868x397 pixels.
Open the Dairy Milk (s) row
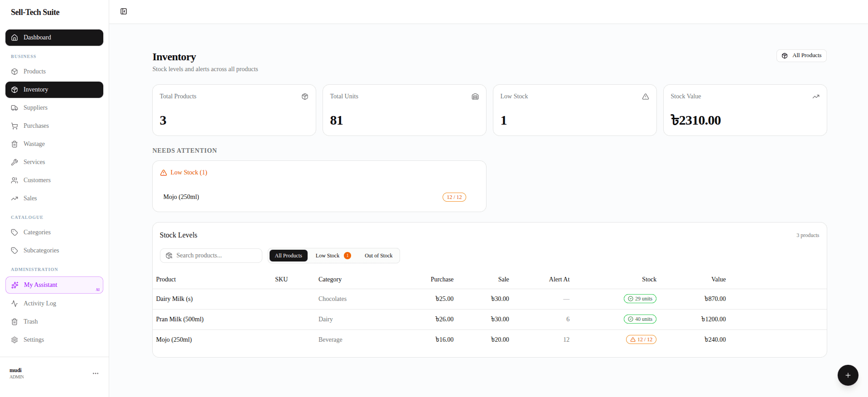pos(490,299)
